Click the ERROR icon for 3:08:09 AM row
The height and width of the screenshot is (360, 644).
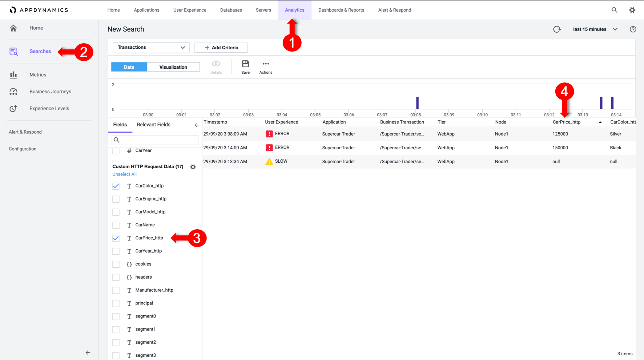coord(269,134)
